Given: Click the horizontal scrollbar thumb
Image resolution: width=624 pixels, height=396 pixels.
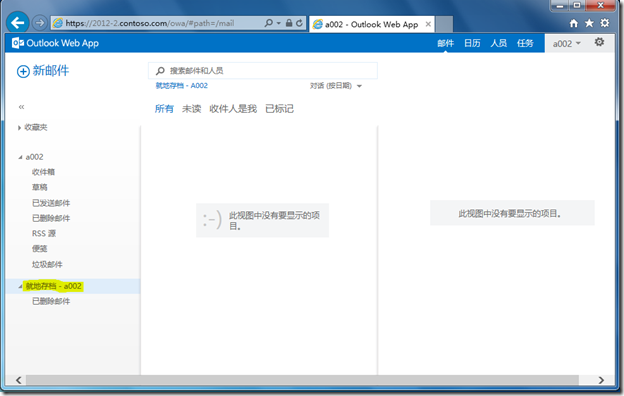Looking at the screenshot, I should click(302, 380).
